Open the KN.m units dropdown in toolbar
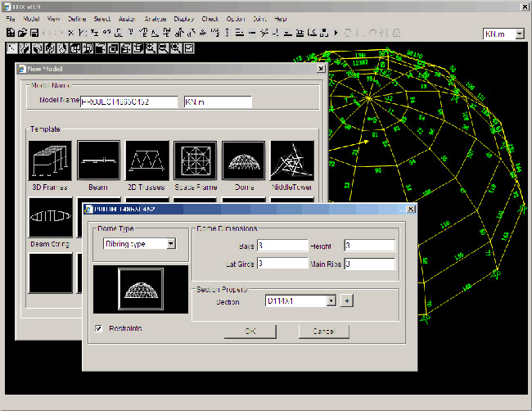The width and height of the screenshot is (532, 411). click(520, 34)
